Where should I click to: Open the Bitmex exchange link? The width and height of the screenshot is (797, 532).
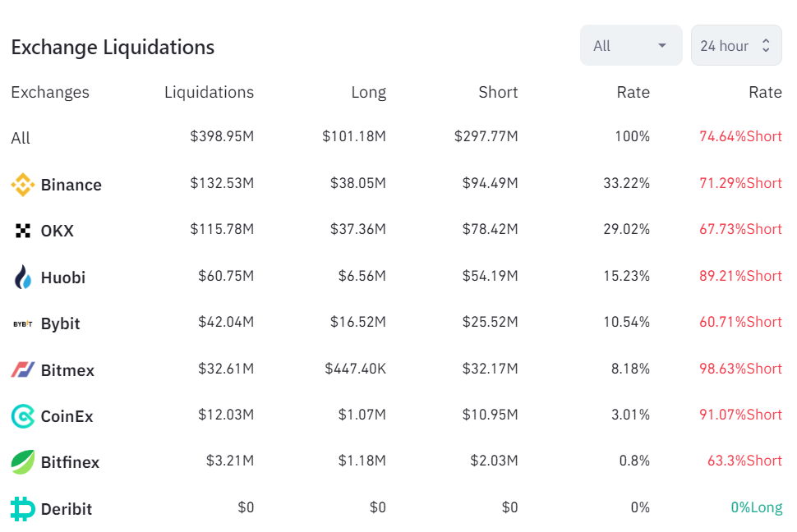67,370
